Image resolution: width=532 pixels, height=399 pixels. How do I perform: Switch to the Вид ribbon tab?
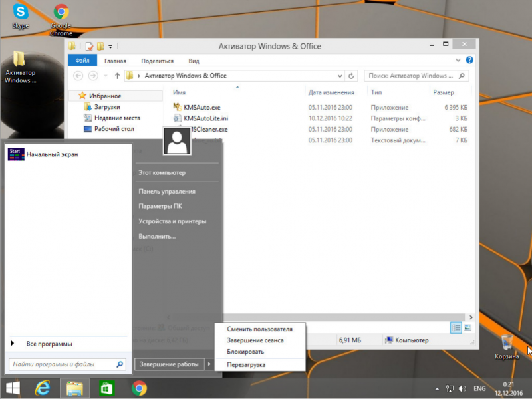tap(194, 61)
